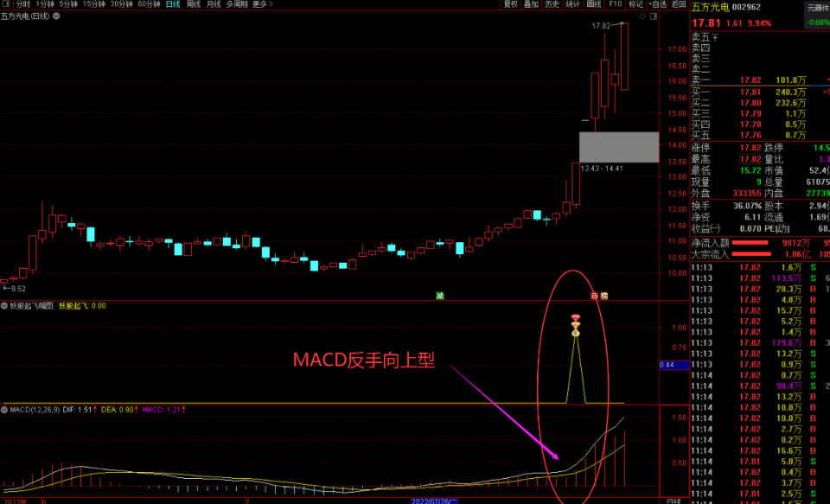Click the 叠加 overlay button
Image resolution: width=830 pixels, height=504 pixels.
click(x=531, y=4)
